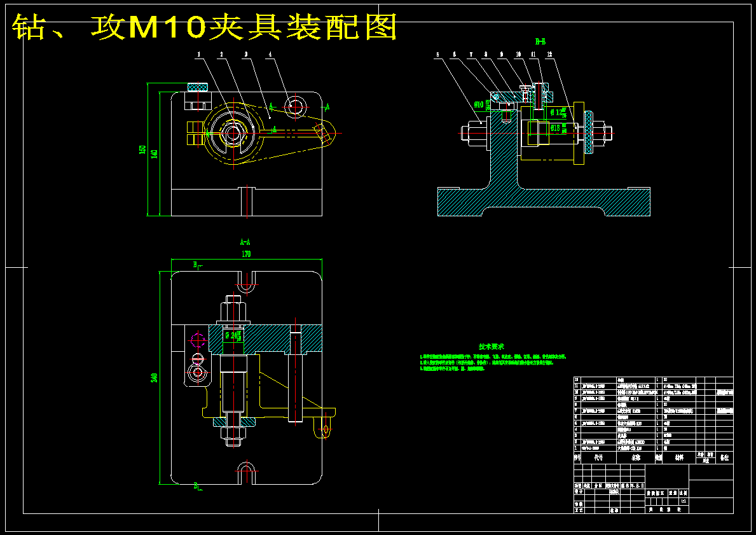The height and width of the screenshot is (535, 756).
Task: Click the 设计 label in title block
Action: (579, 492)
